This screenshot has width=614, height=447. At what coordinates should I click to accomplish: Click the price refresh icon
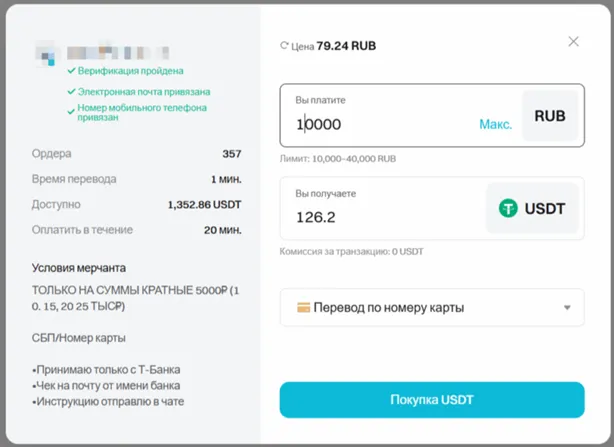pos(285,46)
